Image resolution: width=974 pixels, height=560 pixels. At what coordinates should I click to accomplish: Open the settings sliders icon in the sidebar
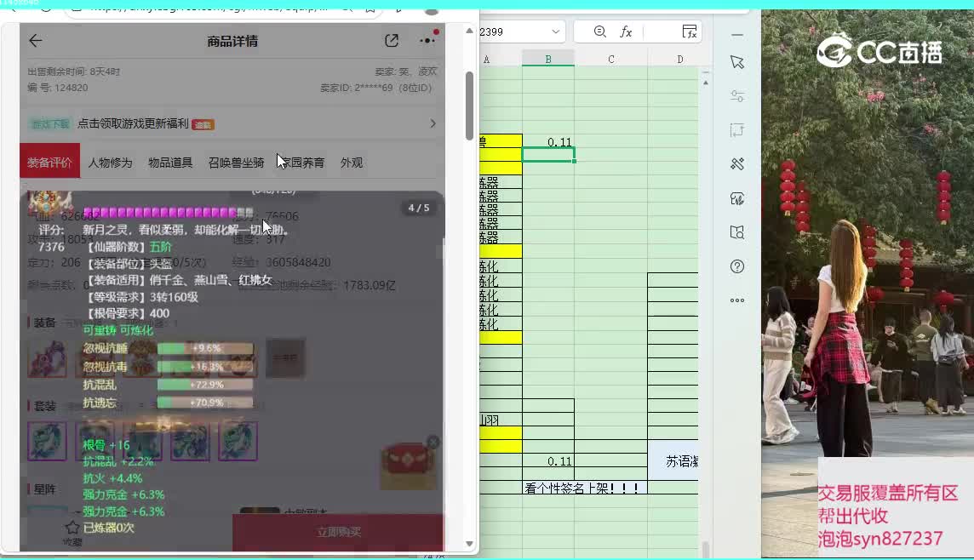[737, 96]
